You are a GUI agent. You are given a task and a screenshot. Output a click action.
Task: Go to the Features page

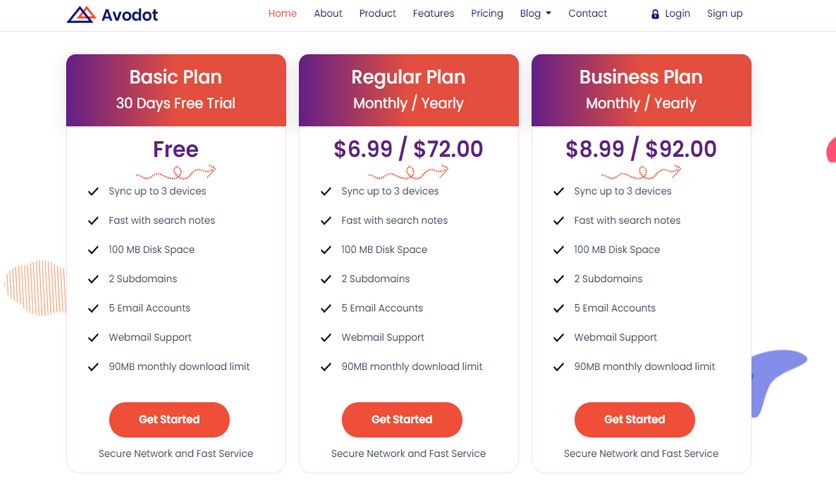pyautogui.click(x=433, y=13)
